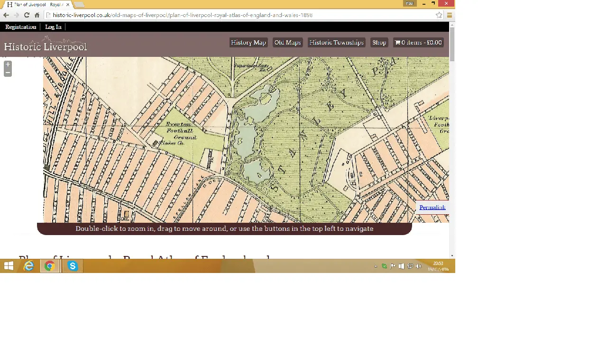Click the browser home icon
The height and width of the screenshot is (364, 607).
37,15
